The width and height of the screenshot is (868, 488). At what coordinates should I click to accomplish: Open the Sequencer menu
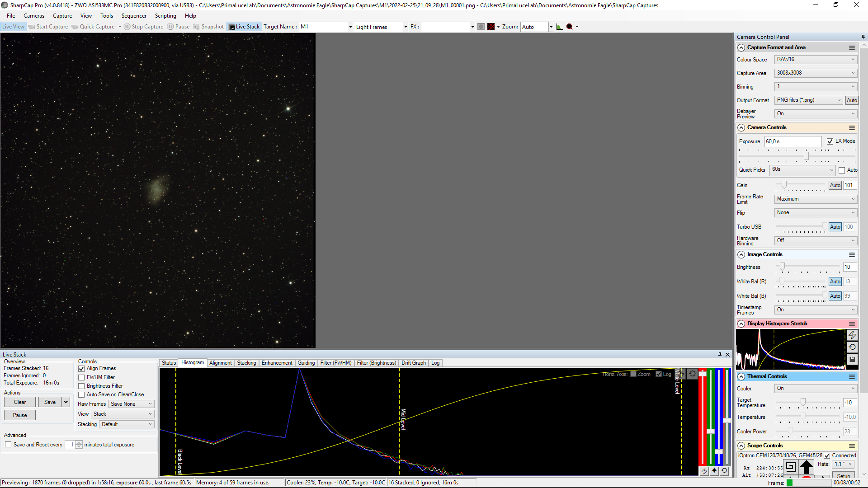point(134,16)
